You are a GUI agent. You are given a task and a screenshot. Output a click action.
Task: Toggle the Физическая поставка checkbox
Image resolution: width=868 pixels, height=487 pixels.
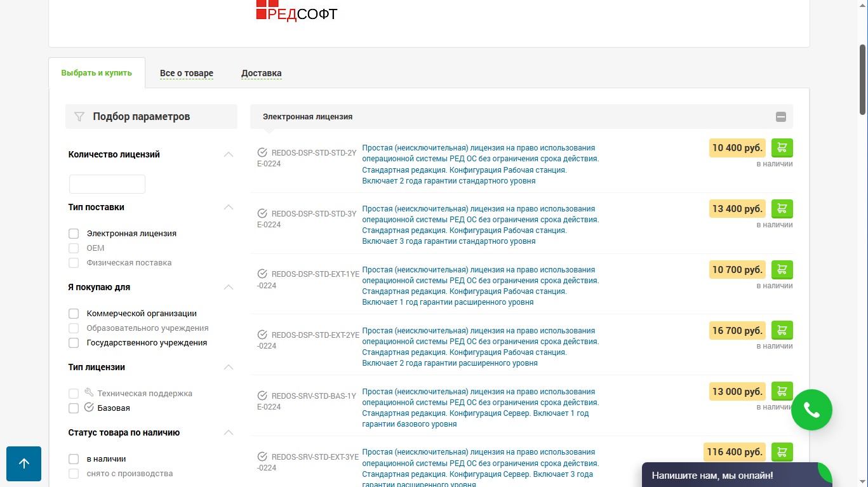[74, 263]
